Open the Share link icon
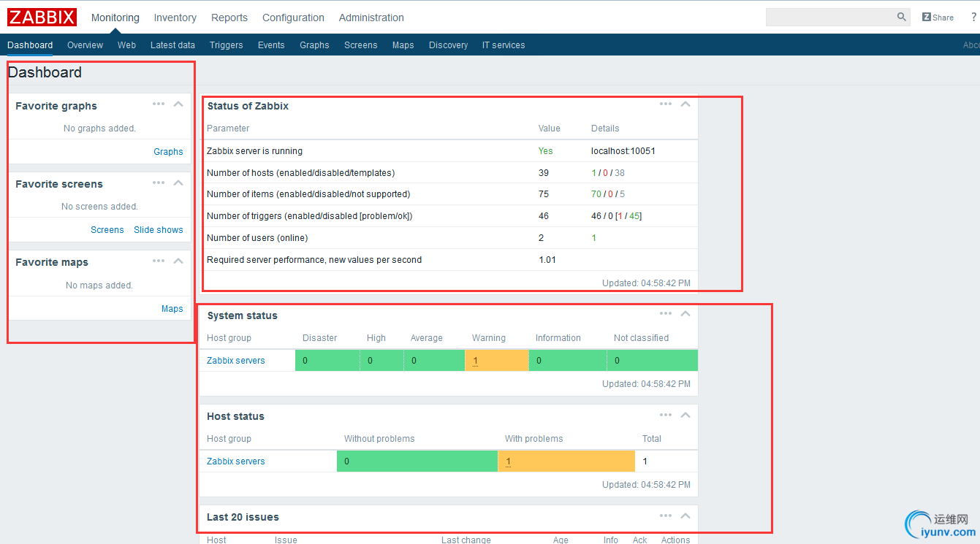The image size is (980, 544). tap(938, 17)
